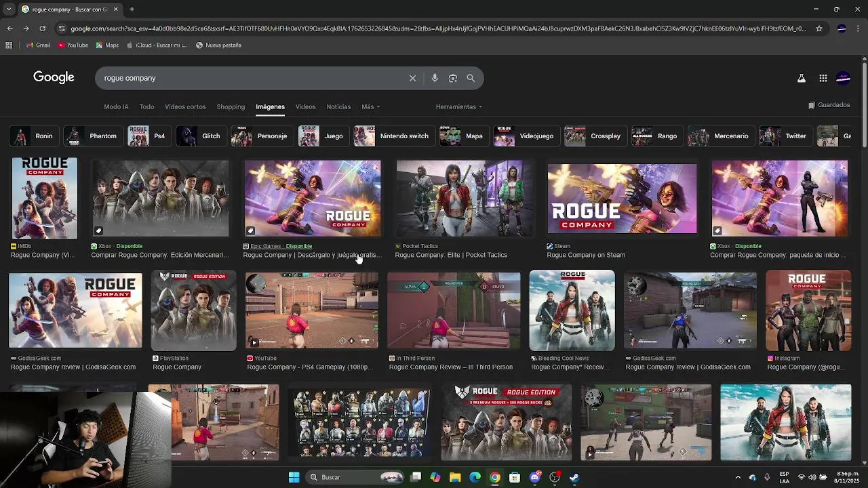
Task: Open Pocket Tactics Elite result link
Action: click(x=451, y=255)
